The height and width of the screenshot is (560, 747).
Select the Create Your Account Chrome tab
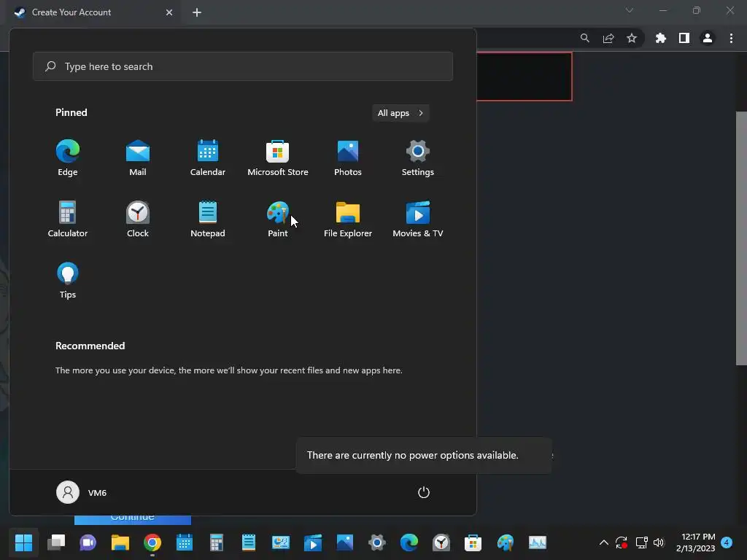pyautogui.click(x=93, y=12)
